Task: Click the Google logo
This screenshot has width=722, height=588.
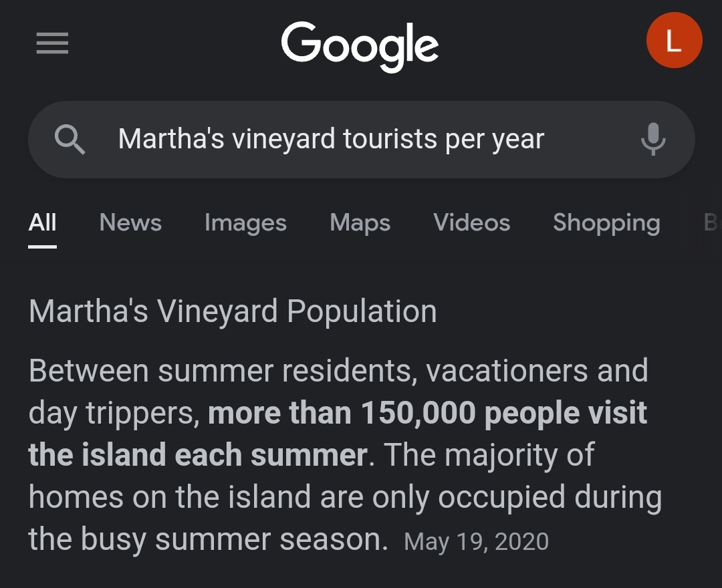Action: point(360,47)
